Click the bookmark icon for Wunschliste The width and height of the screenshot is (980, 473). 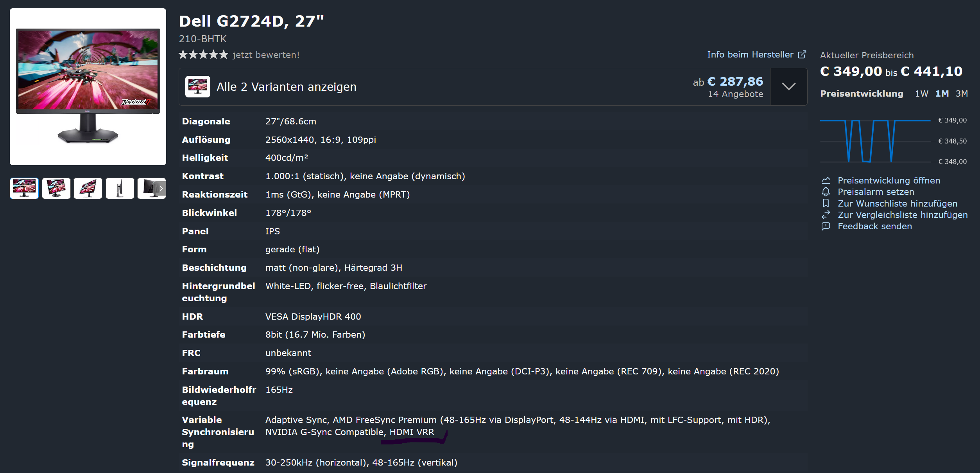coord(826,203)
